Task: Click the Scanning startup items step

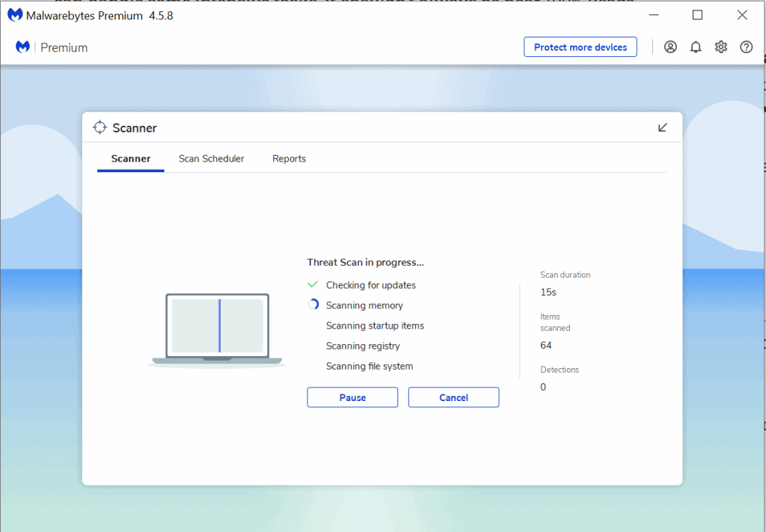Action: click(x=375, y=325)
